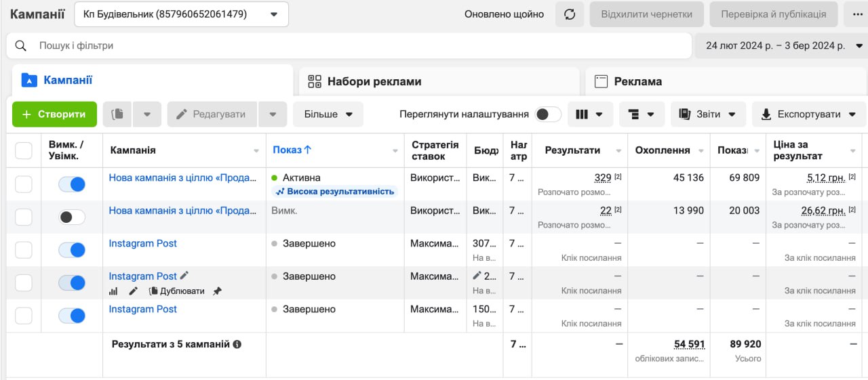Toggle the Instagram Post campaign with 150 budget

tap(72, 316)
